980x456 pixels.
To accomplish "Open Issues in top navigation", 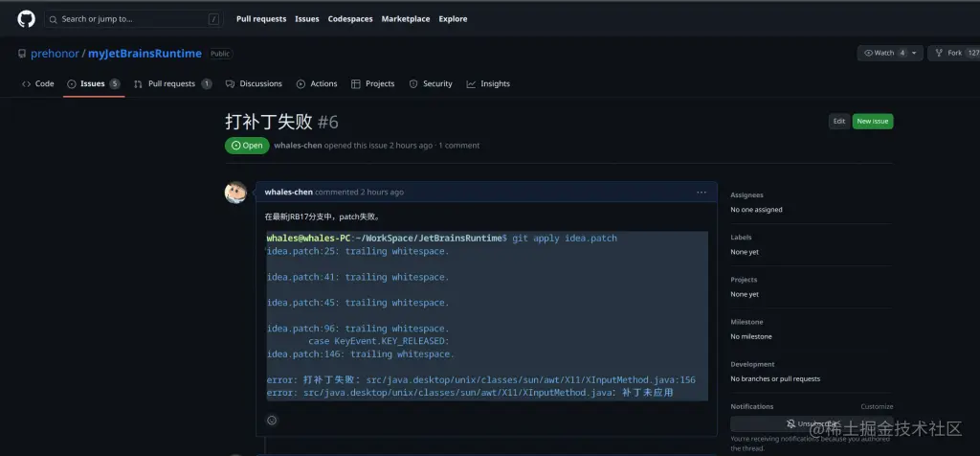I will [x=307, y=19].
